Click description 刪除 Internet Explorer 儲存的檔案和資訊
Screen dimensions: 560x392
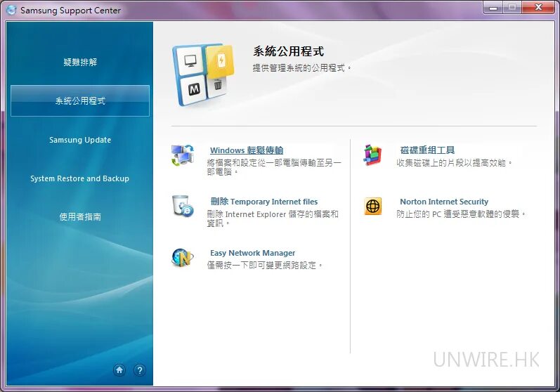(273, 218)
